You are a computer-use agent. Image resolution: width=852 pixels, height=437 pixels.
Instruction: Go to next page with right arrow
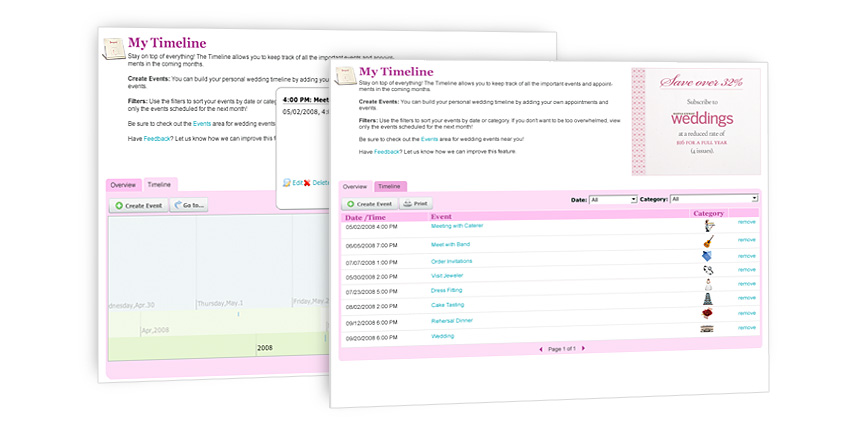coord(584,348)
